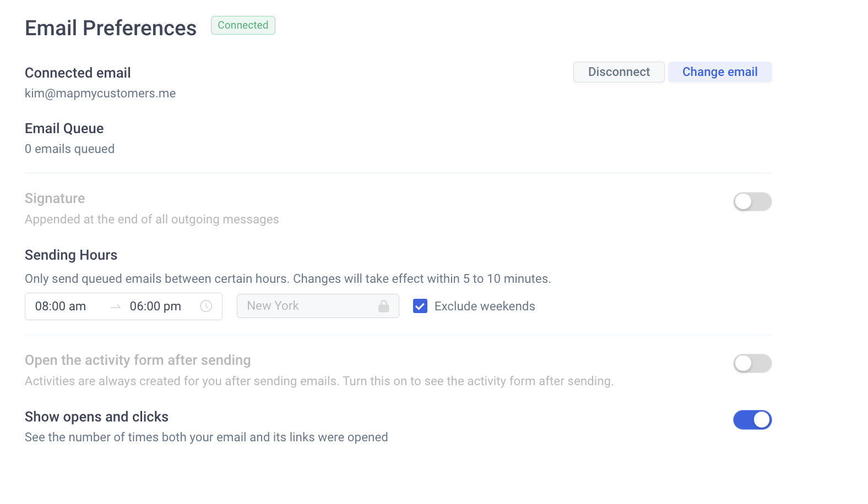
Task: Click the Exclude weekends label text
Action: 485,306
